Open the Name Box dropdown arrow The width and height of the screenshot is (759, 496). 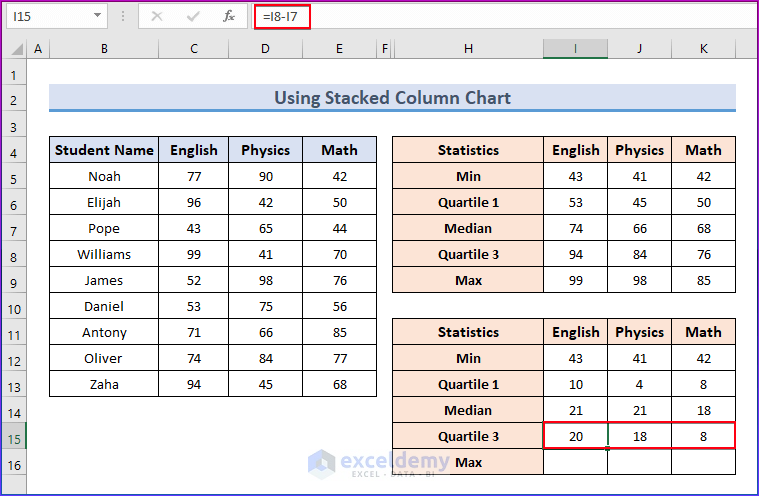[x=97, y=17]
